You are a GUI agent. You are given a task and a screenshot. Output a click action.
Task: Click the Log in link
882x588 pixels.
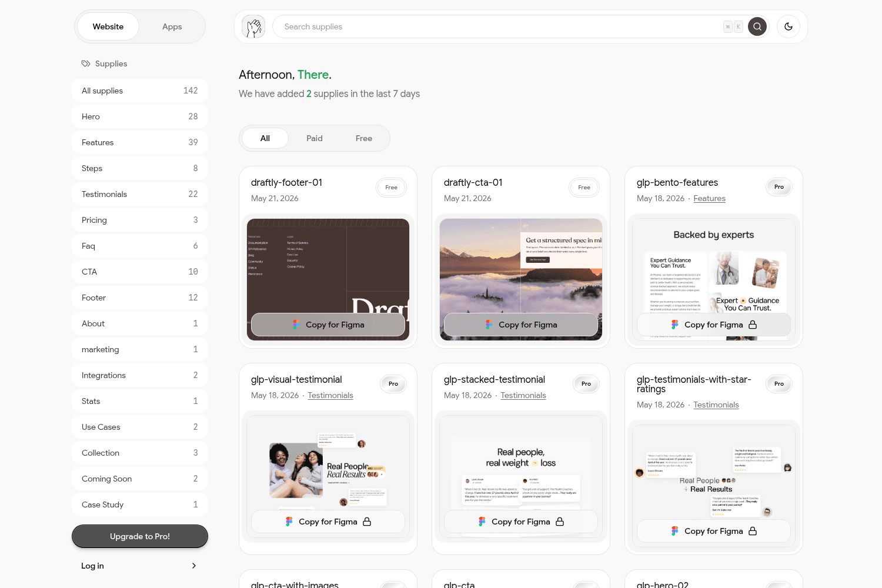pyautogui.click(x=140, y=566)
